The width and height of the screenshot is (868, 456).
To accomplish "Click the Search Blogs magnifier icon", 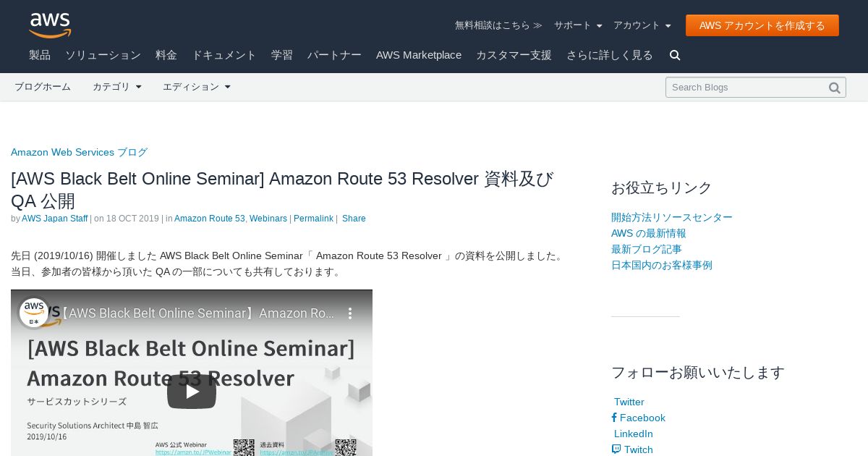I will click(835, 88).
